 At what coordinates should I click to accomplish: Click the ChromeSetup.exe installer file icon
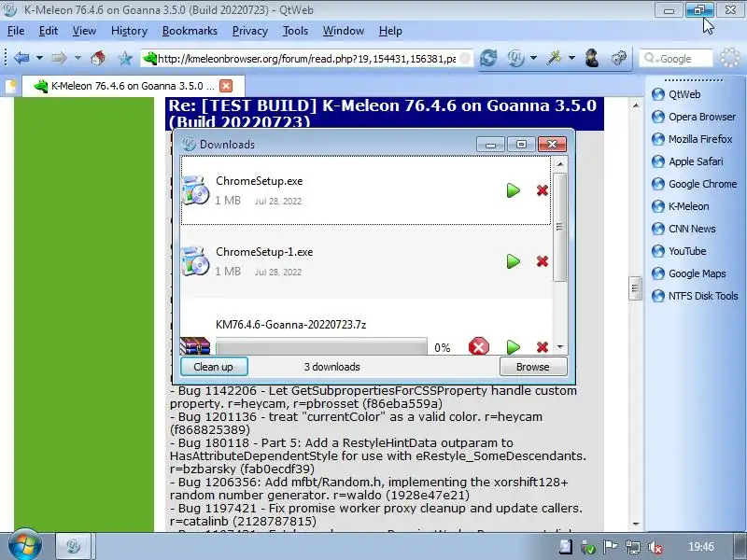pyautogui.click(x=196, y=190)
